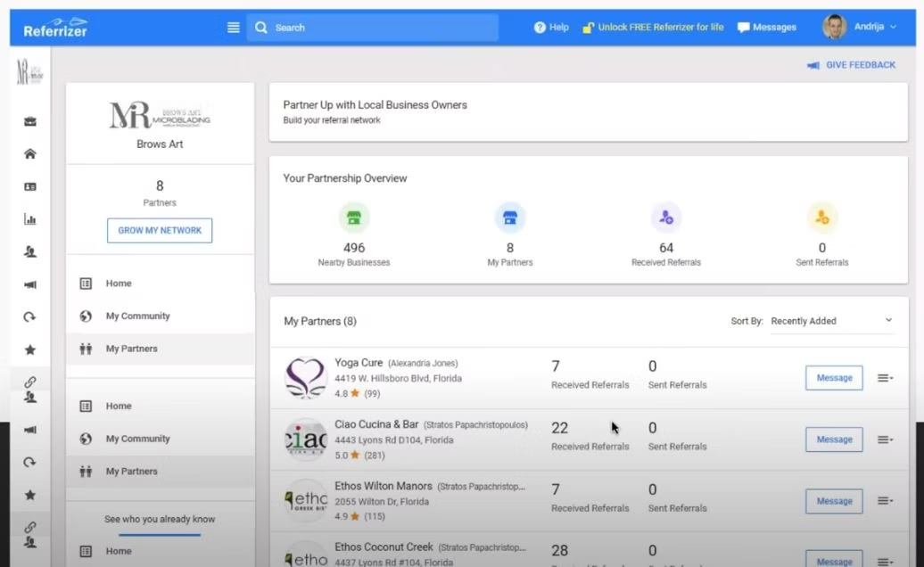Click the hamburger menu icon in header
The image size is (924, 567).
coord(234,28)
